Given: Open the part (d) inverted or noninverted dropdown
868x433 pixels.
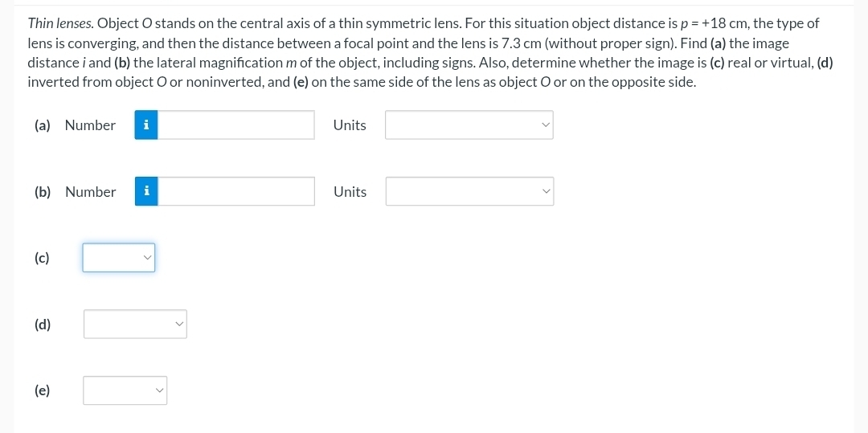Looking at the screenshot, I should 135,324.
